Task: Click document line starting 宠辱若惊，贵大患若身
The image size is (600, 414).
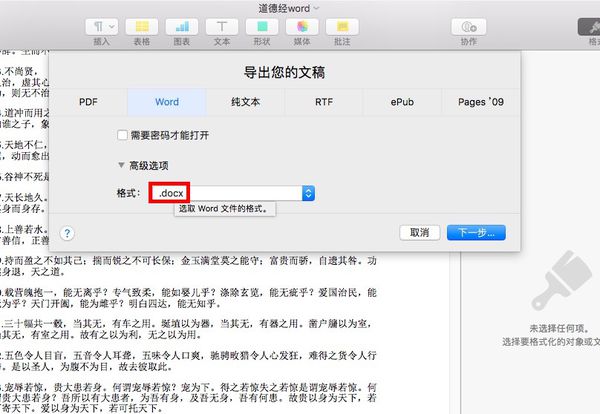Action: coord(188,387)
